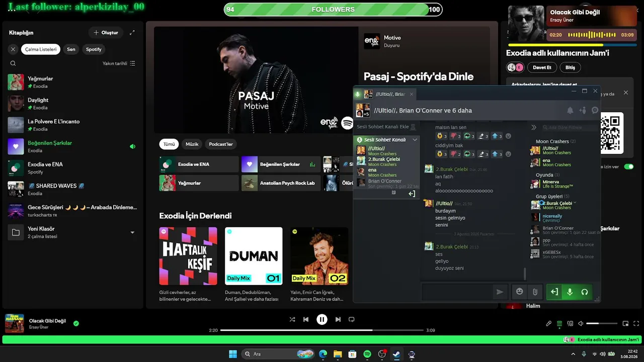Skip to previous track in Spotify
Screen dimensions: 644x362
[306, 319]
